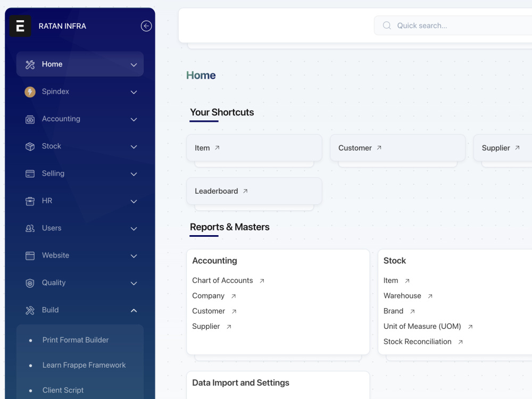Screen dimensions: 532x399
Task: Open the Customer shortcut card
Action: tap(397, 147)
